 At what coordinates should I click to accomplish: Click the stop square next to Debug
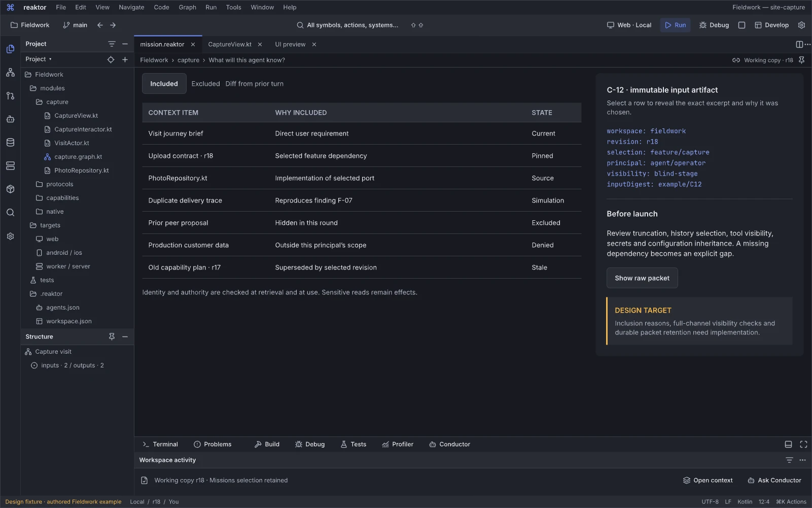click(x=742, y=25)
